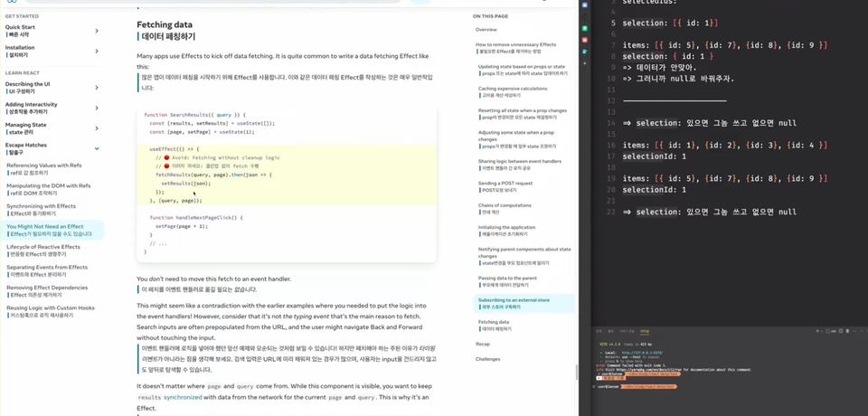Switch to the 문제 panel tab
This screenshot has height=416, width=868.
599,331
